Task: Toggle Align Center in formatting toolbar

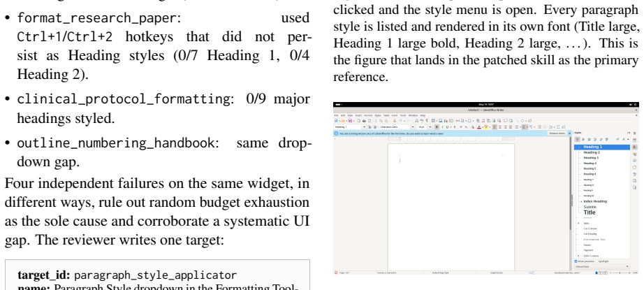Action: coord(500,127)
